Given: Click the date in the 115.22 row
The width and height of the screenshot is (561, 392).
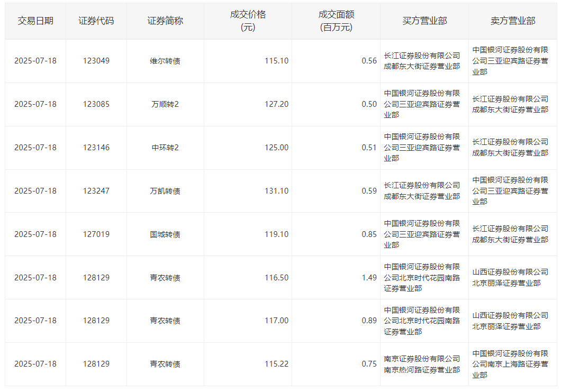Looking at the screenshot, I should coord(35,364).
